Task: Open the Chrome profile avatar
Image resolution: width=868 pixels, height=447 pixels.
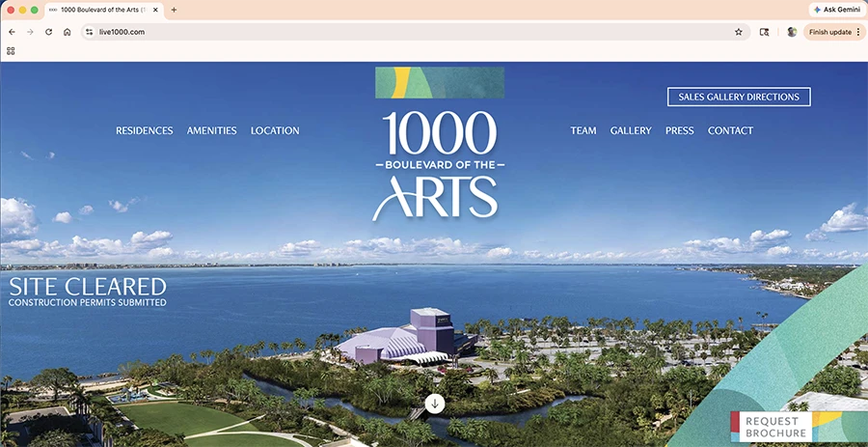Action: [792, 32]
